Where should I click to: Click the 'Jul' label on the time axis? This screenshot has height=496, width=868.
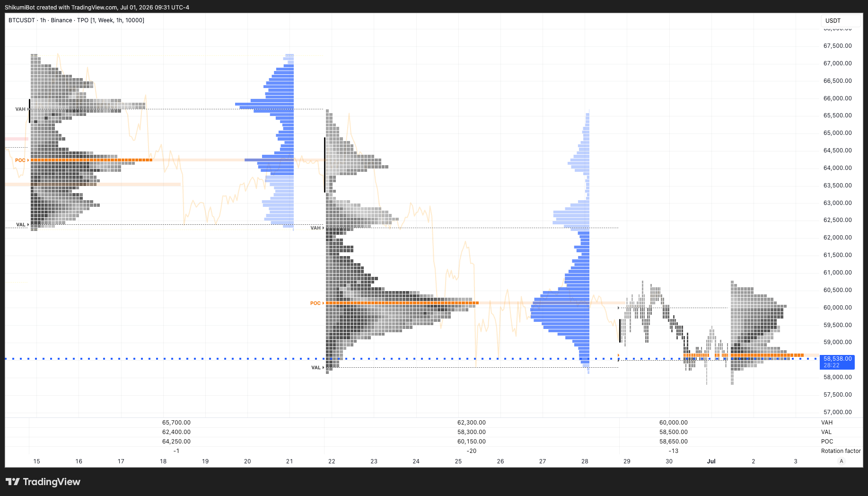tap(711, 461)
